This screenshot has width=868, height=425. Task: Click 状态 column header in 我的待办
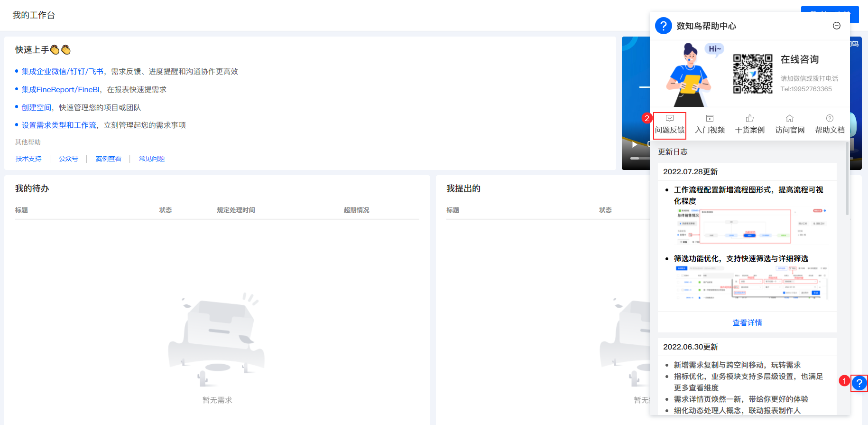point(166,210)
